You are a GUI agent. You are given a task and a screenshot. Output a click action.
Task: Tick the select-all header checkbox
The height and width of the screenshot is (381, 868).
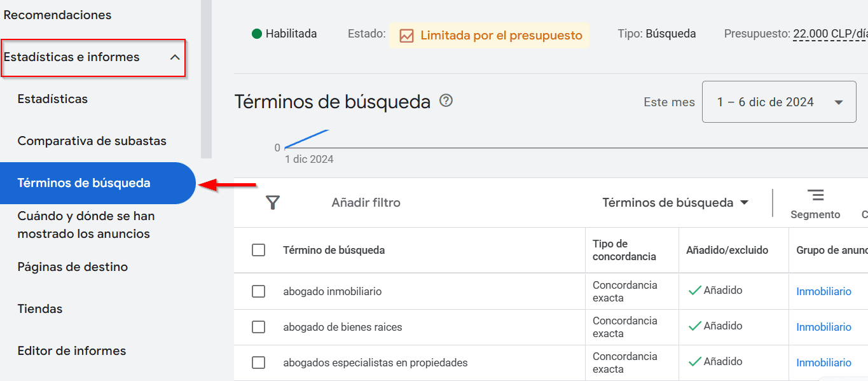tap(258, 250)
